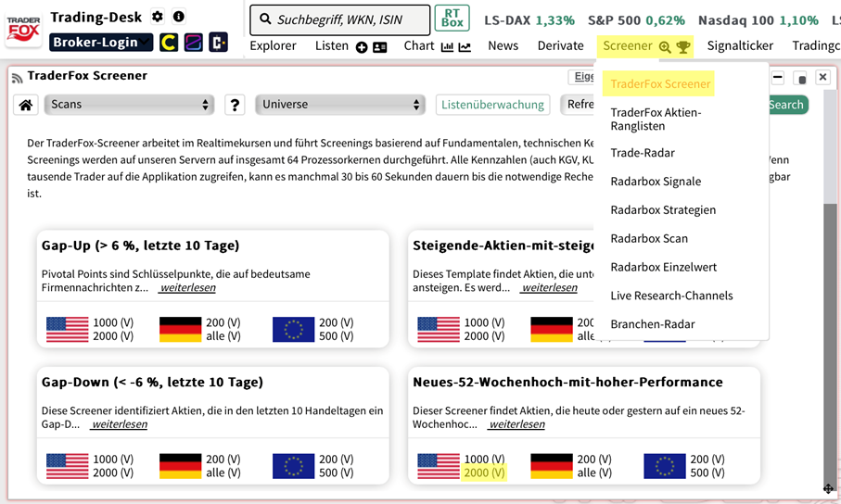Select US 2000 (V) in Neues-52-Wochenhoch card
The width and height of the screenshot is (841, 504).
(484, 472)
